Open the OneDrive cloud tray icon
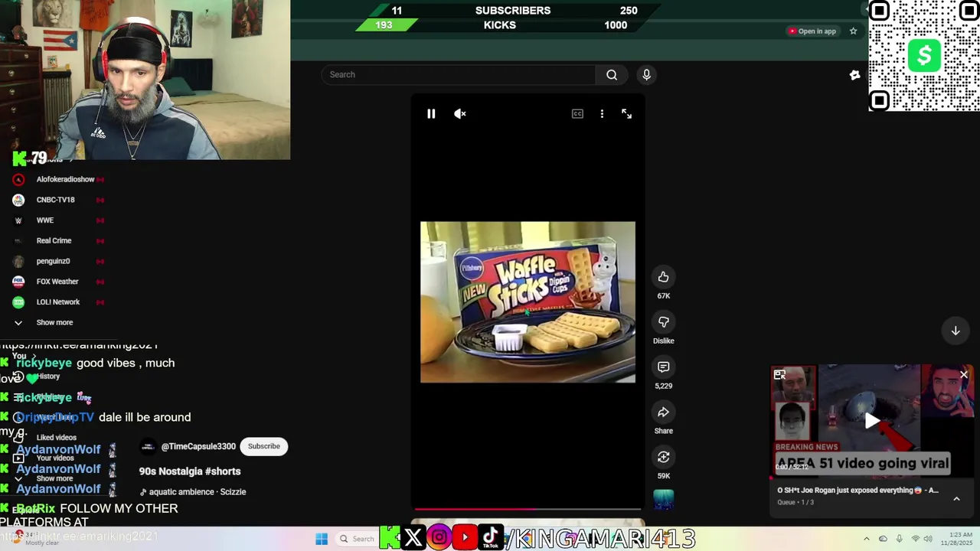 tap(883, 540)
